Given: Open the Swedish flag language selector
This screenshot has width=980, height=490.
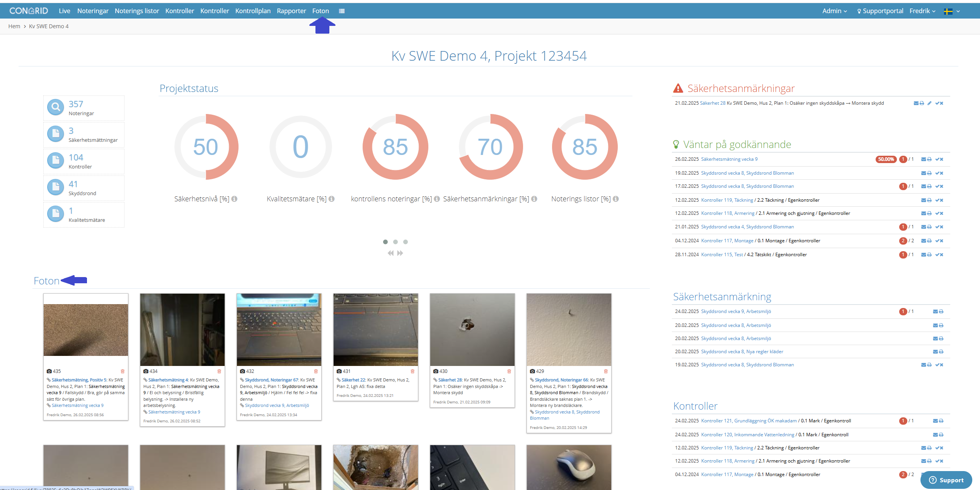Looking at the screenshot, I should [x=952, y=11].
